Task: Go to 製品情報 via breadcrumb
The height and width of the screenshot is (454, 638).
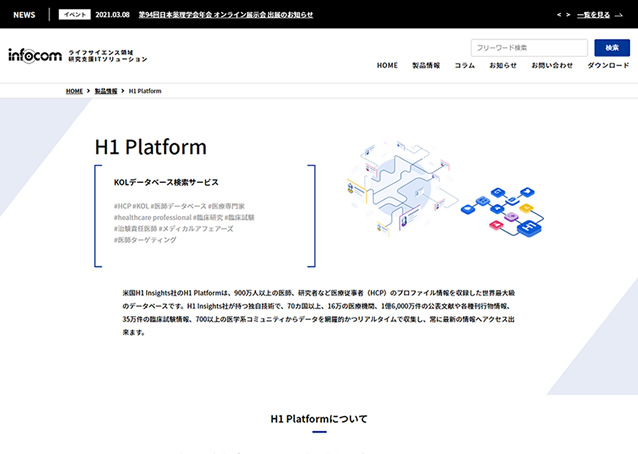Action: [x=106, y=91]
